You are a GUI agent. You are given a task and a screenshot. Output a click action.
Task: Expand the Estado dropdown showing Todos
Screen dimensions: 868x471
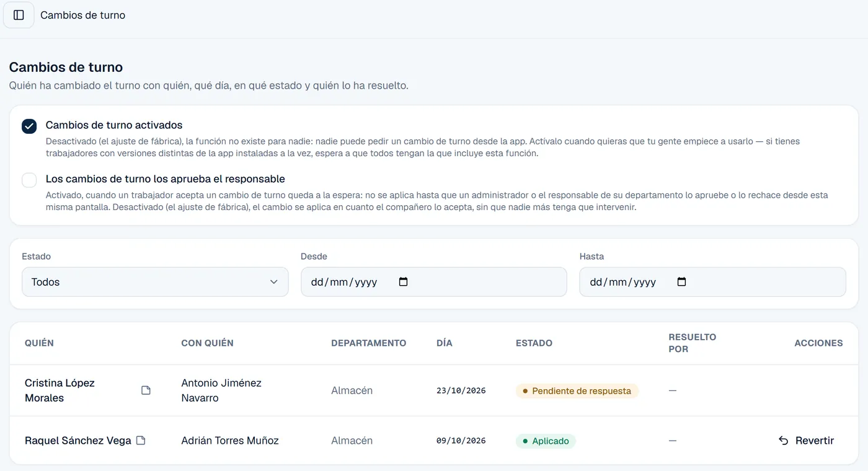(155, 282)
